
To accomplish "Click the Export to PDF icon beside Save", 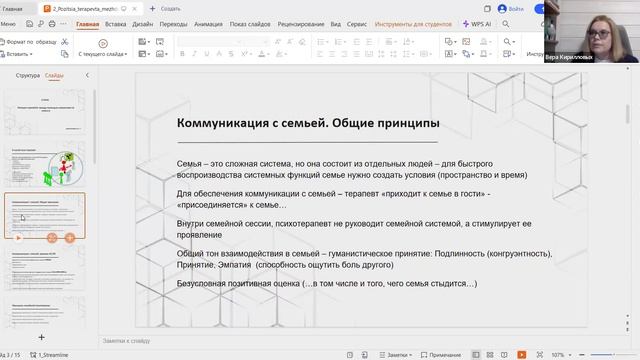I will (x=41, y=24).
